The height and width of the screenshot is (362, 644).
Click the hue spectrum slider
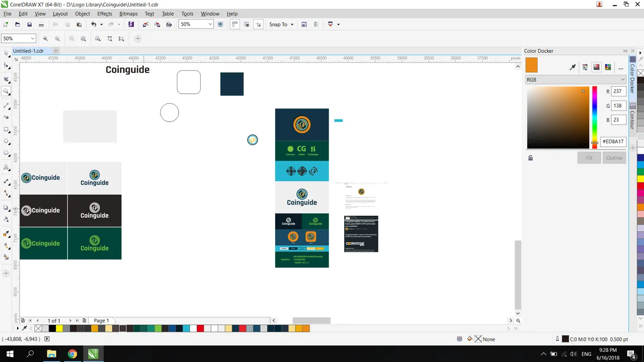594,117
